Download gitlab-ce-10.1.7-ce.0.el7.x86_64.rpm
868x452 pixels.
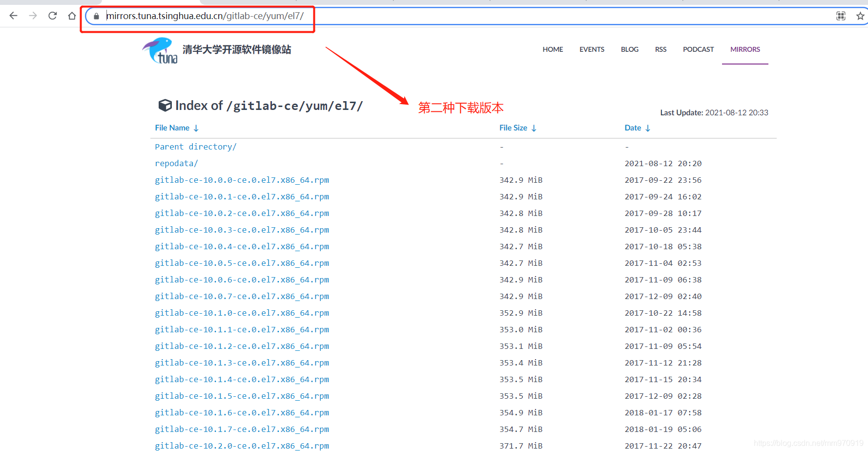pyautogui.click(x=242, y=429)
